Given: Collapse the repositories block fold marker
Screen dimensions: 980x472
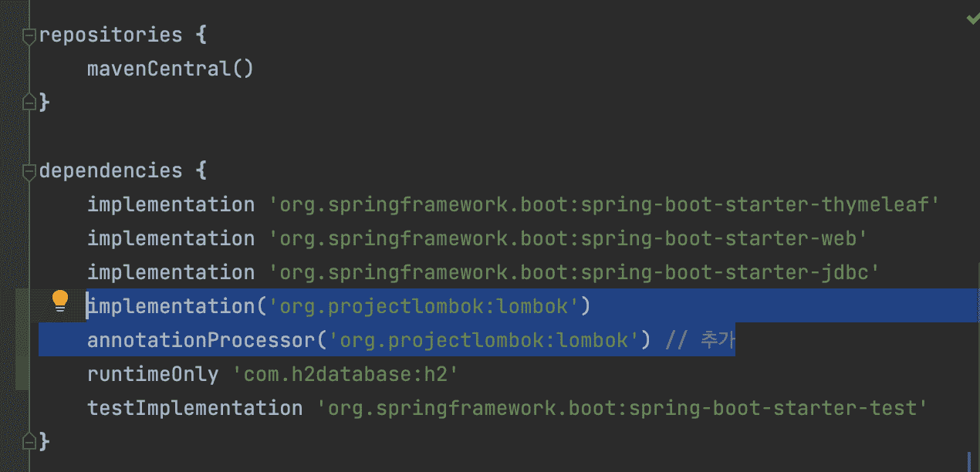Looking at the screenshot, I should click(29, 35).
